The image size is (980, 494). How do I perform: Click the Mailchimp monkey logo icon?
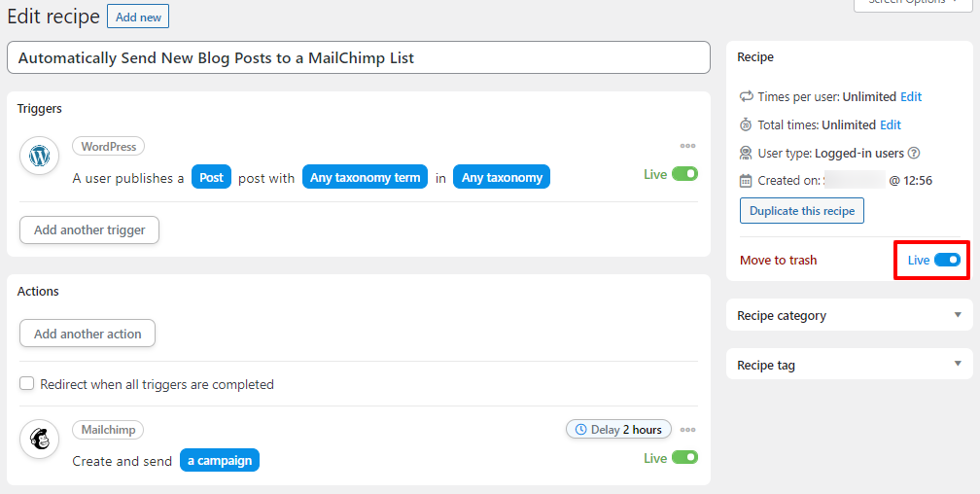(x=39, y=439)
